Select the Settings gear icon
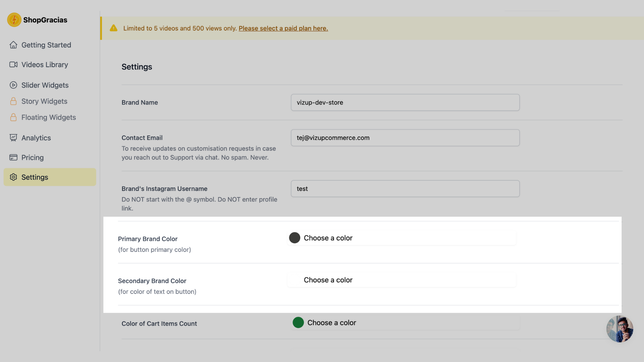Viewport: 644px width, 362px height. point(13,177)
